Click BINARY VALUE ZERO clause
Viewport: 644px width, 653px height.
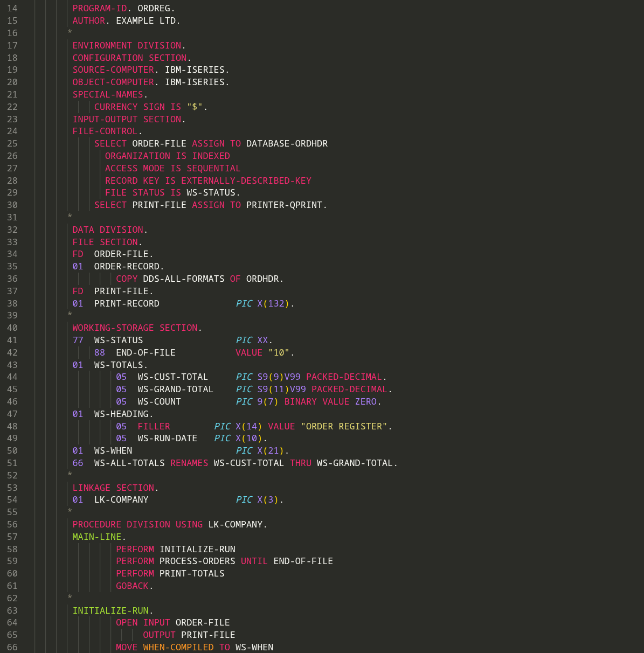(x=330, y=402)
